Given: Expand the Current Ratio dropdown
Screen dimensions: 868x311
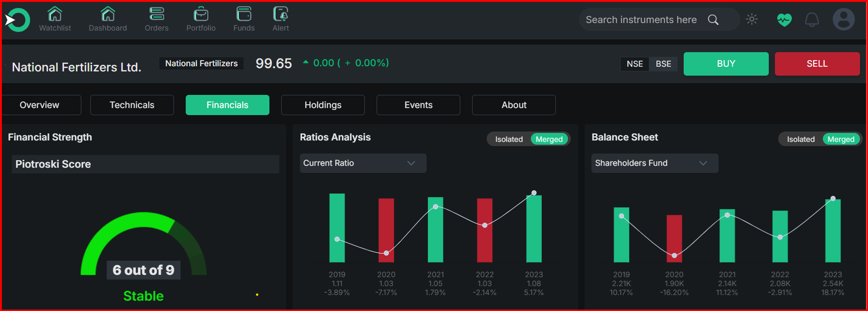Looking at the screenshot, I should (363, 163).
